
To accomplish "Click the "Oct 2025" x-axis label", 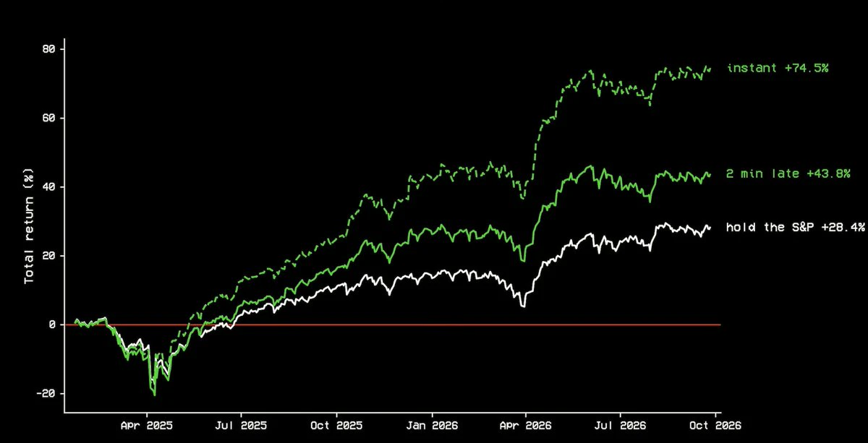I will pyautogui.click(x=338, y=426).
